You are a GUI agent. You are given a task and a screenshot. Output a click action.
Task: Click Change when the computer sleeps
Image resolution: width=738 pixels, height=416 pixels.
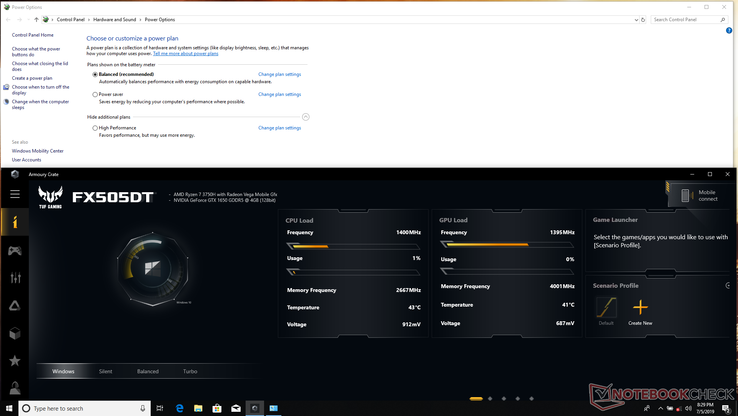pyautogui.click(x=40, y=104)
